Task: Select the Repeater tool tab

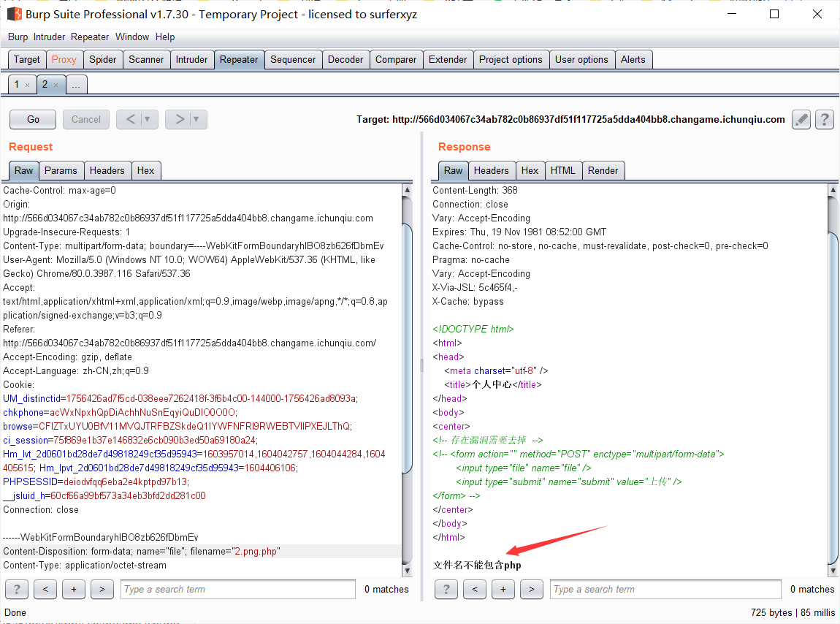Action: [239, 59]
